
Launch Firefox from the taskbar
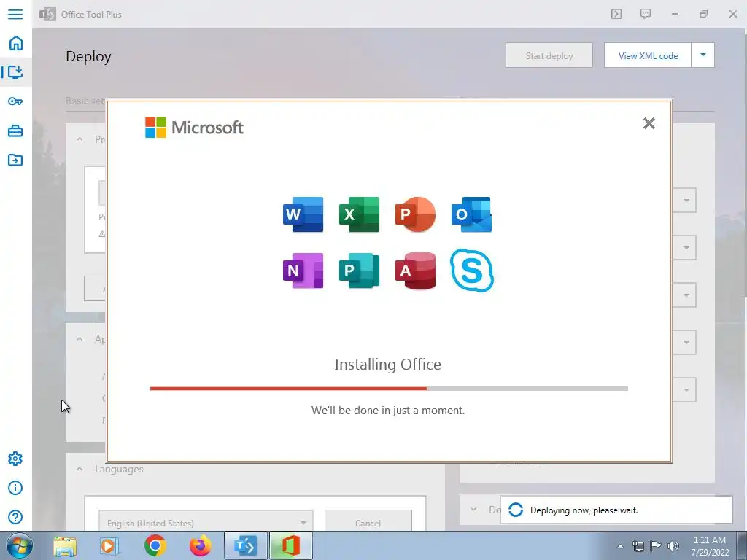pyautogui.click(x=200, y=545)
